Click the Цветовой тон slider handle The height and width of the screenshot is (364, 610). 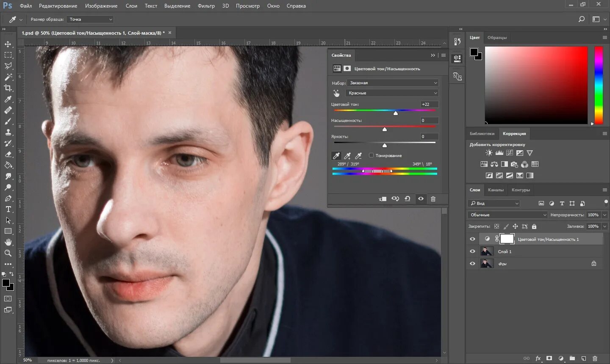coord(395,113)
